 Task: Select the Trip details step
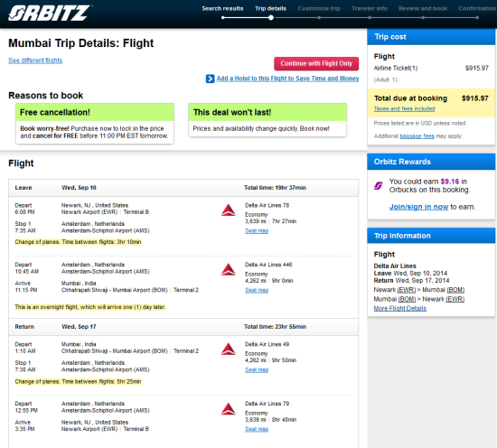(x=271, y=8)
